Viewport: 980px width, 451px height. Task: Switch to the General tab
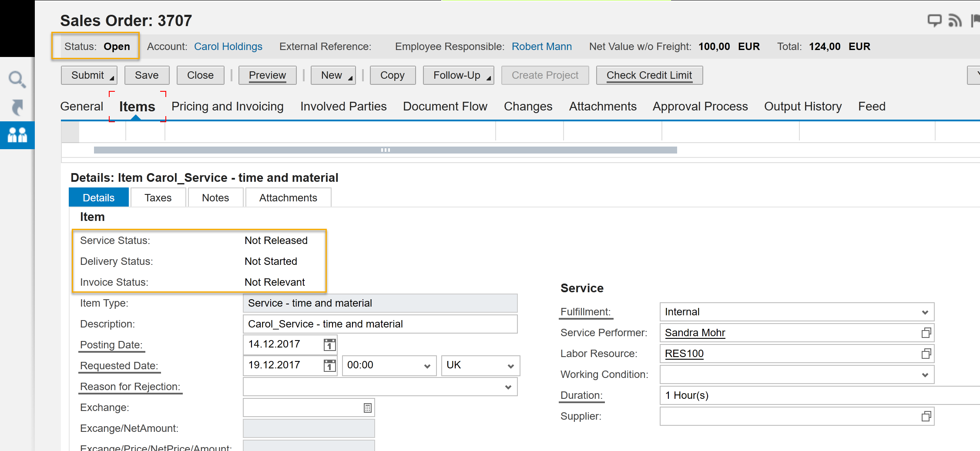pyautogui.click(x=82, y=107)
